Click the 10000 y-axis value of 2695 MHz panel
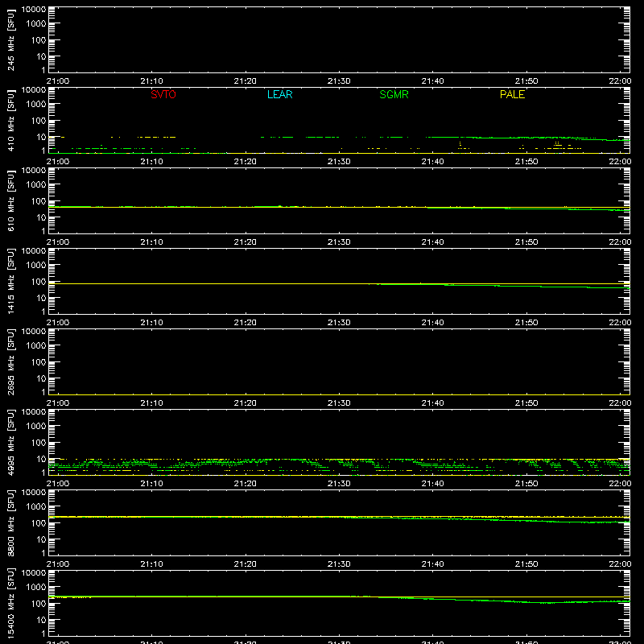Viewport: 644px width, 644px height. [x=34, y=332]
